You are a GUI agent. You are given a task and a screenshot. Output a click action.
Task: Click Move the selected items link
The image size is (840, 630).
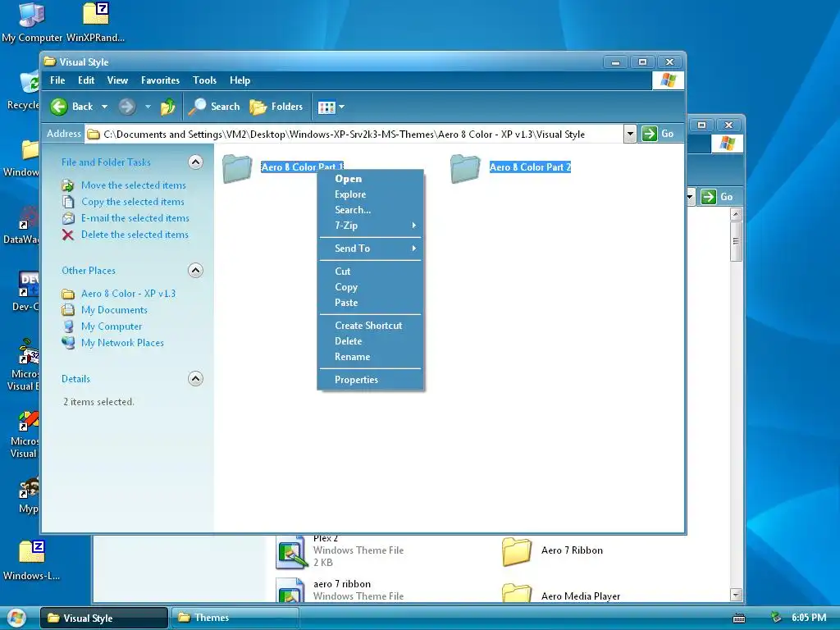(134, 185)
